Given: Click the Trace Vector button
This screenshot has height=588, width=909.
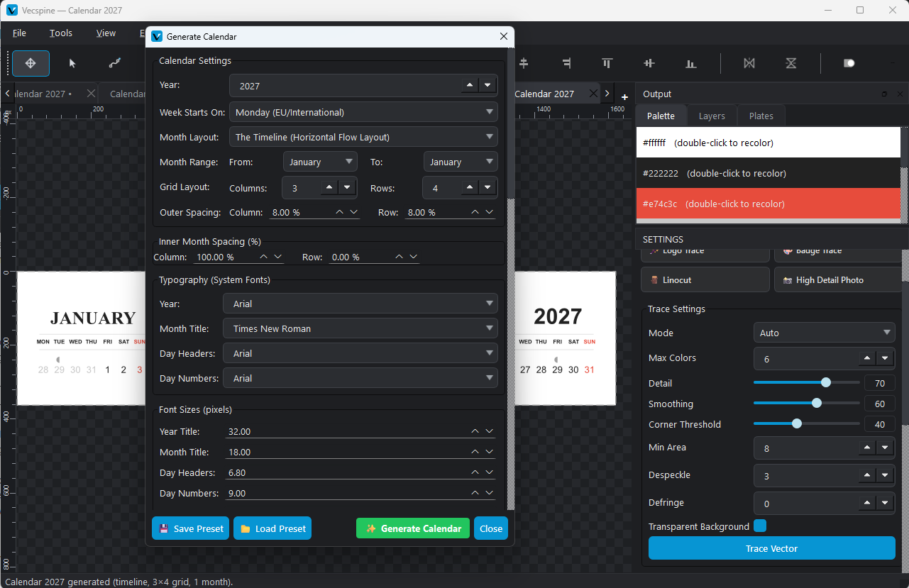Looking at the screenshot, I should [x=772, y=548].
